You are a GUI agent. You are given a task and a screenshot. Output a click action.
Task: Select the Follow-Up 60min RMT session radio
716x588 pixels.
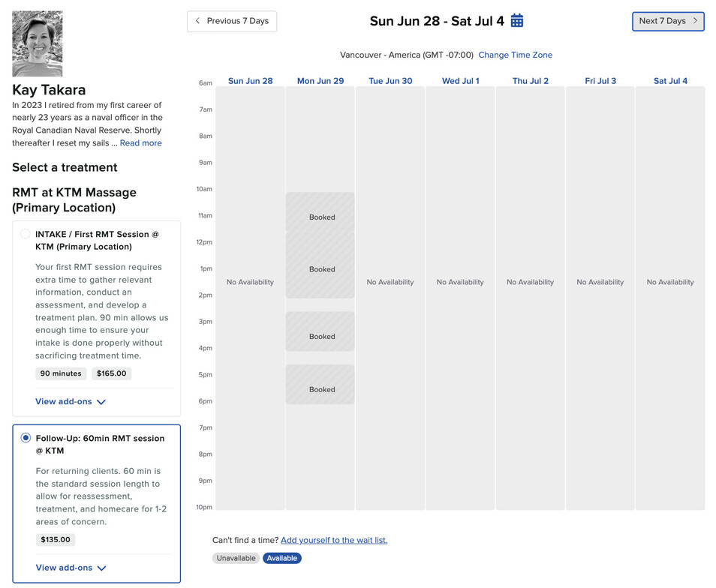(x=26, y=438)
